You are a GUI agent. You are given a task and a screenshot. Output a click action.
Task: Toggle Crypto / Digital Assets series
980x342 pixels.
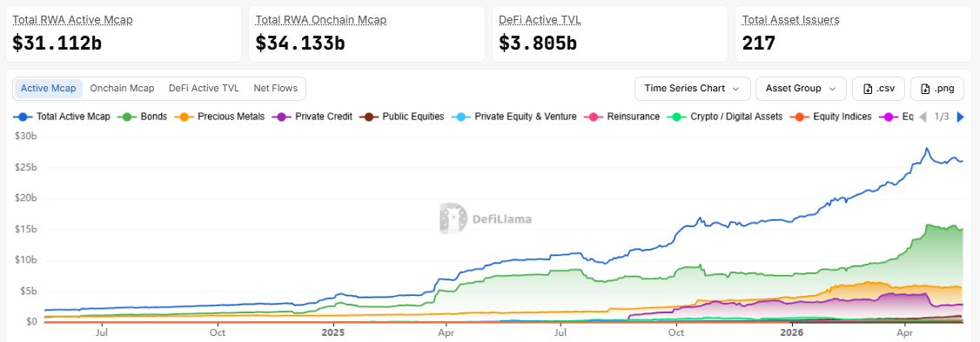click(725, 117)
